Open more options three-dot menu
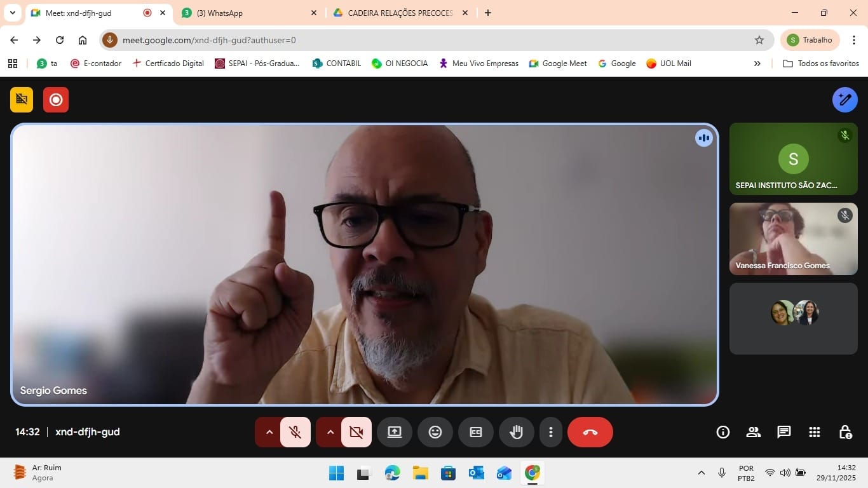This screenshot has height=488, width=868. click(550, 432)
